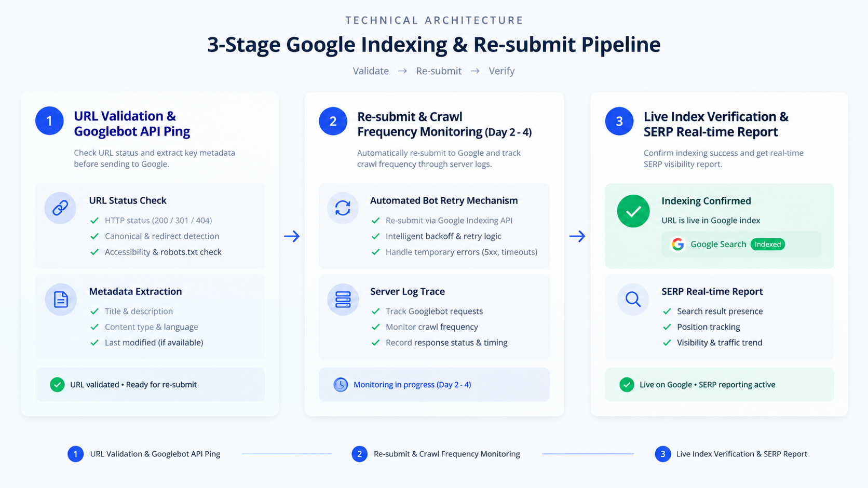The image size is (868, 488).
Task: Click the TECHNICAL ARCHITECTURE label
Action: coord(435,20)
